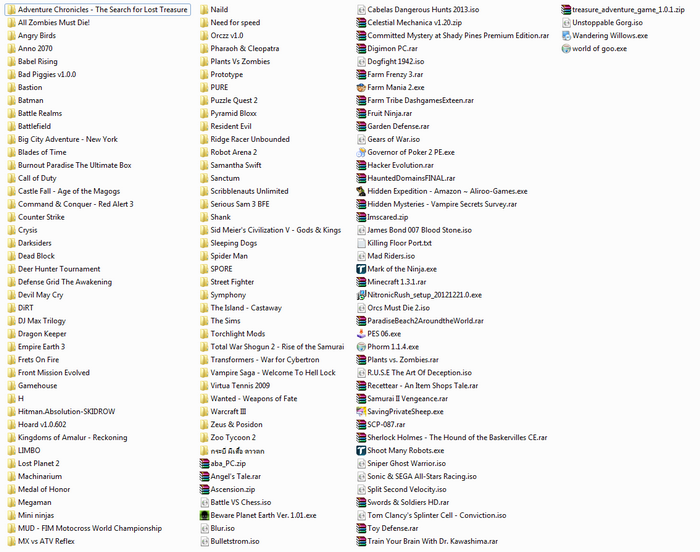700x552 pixels.
Task: Select Fruit Ninja.rar file
Action: pyautogui.click(x=389, y=113)
